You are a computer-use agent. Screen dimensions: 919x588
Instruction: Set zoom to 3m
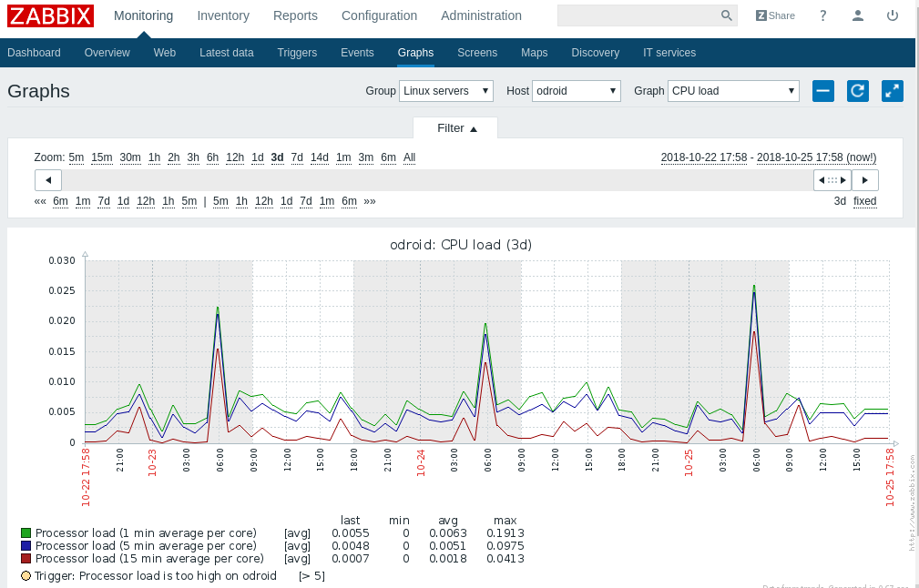click(366, 157)
